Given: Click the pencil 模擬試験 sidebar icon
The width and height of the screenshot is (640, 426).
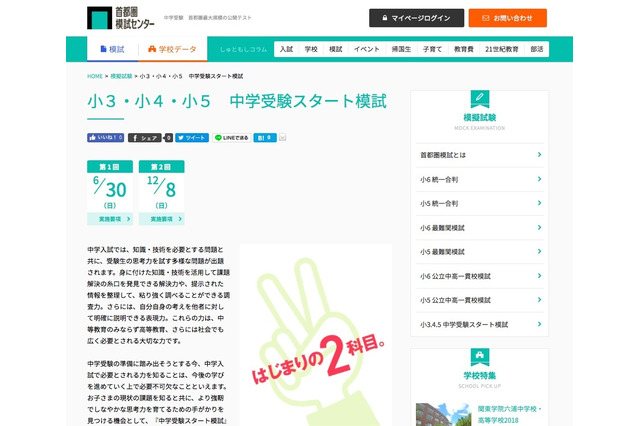Looking at the screenshot, I should point(480,99).
